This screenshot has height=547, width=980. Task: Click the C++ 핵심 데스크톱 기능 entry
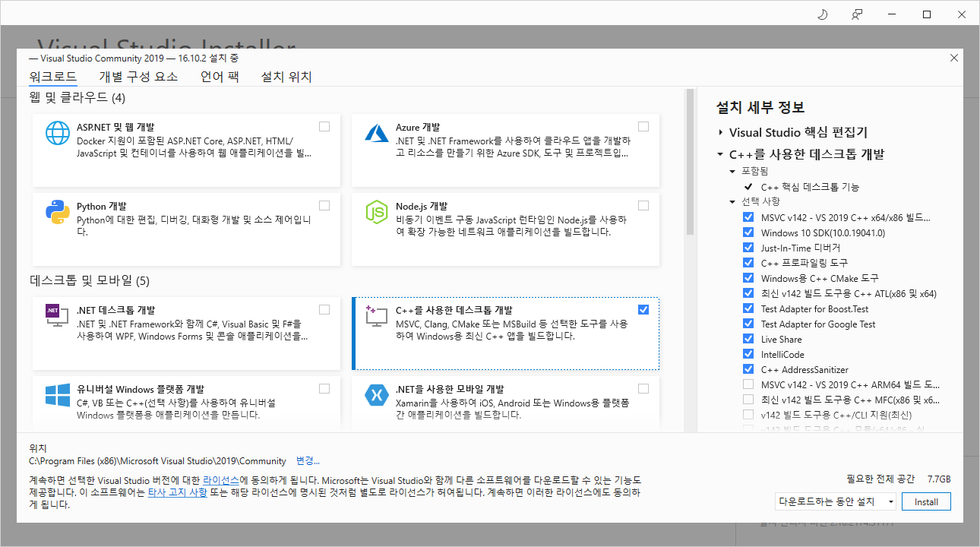[x=811, y=187]
